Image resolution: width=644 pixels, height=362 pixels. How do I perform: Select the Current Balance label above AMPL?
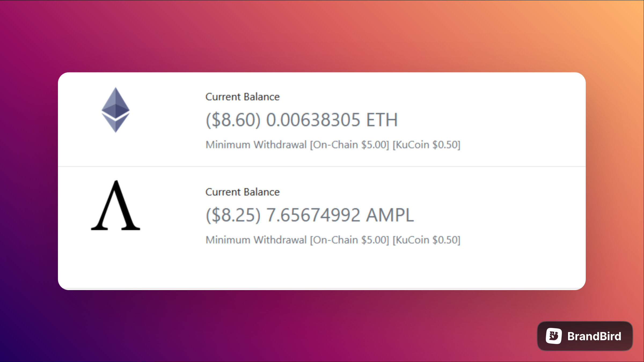tap(243, 192)
